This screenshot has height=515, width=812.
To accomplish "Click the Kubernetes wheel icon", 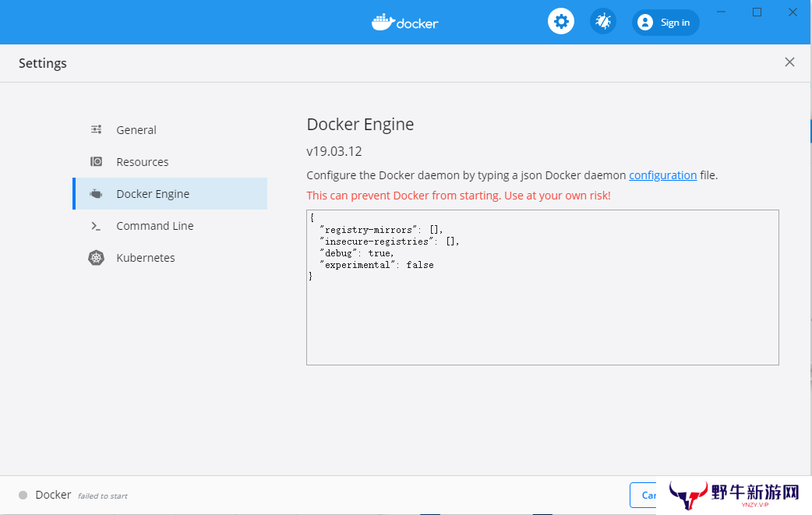I will point(97,258).
